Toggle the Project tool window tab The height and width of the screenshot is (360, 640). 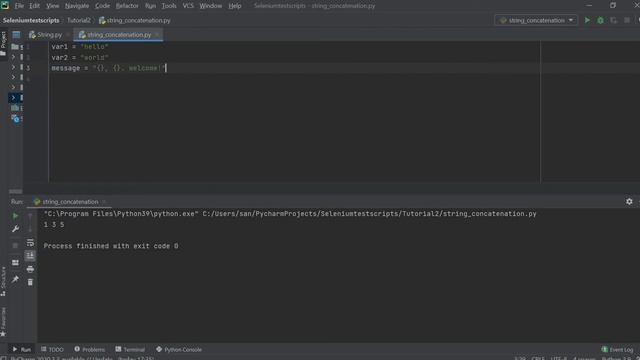[x=3, y=43]
